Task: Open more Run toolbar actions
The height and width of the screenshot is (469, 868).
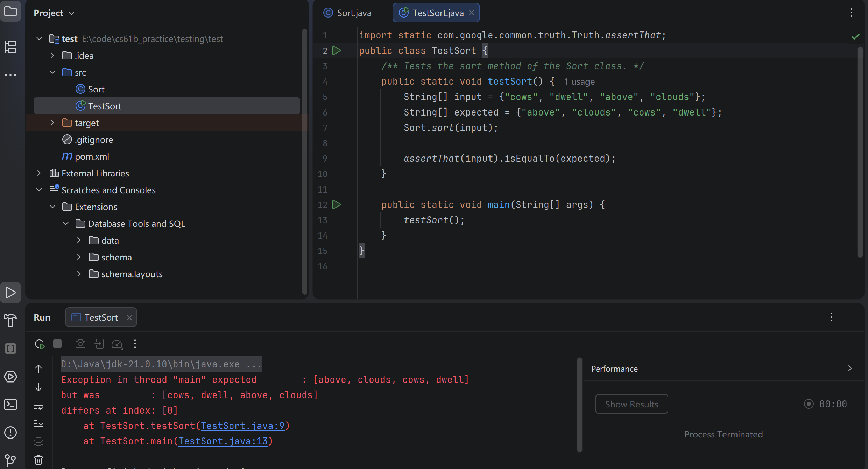Action: (x=135, y=344)
